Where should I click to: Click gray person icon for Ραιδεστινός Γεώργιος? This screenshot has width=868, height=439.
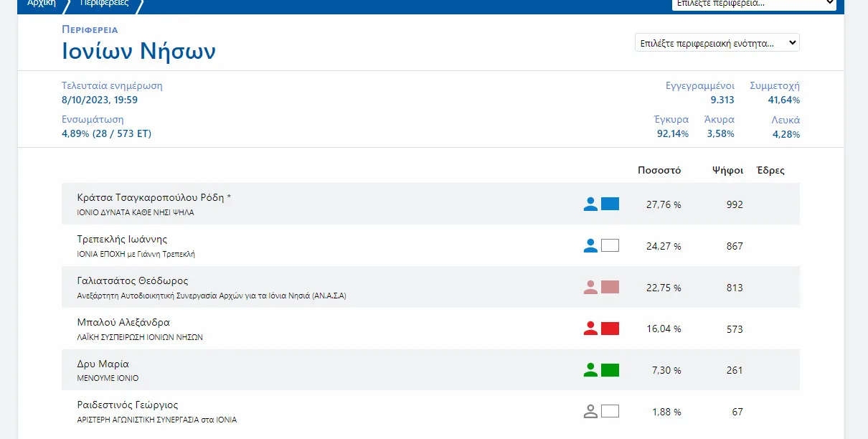click(590, 412)
